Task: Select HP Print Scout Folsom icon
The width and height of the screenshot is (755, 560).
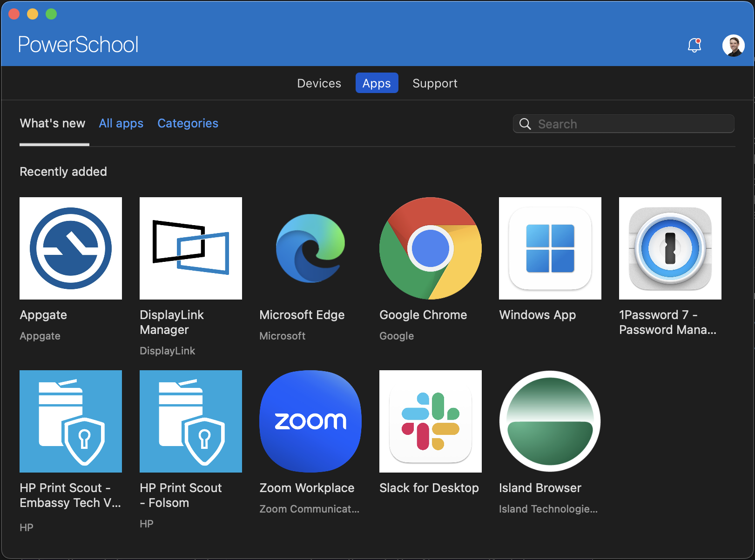Action: [x=191, y=421]
